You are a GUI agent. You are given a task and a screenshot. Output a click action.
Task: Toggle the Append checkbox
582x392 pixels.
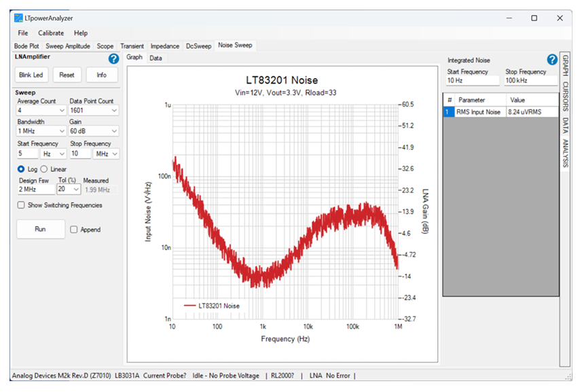click(74, 230)
